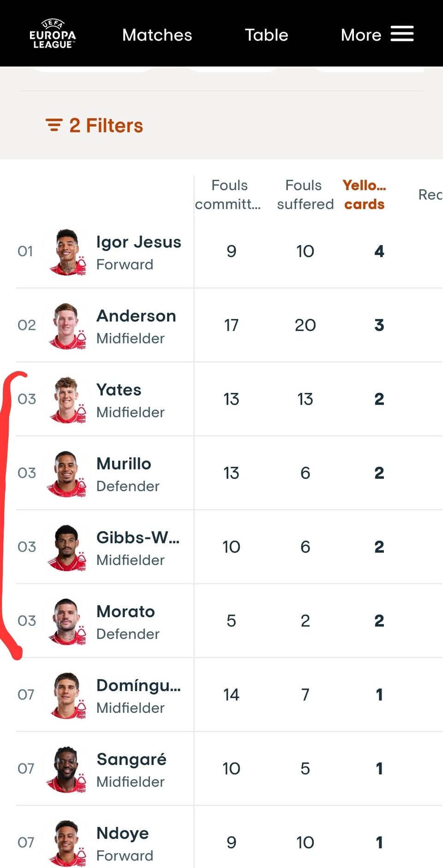Go to the Matches tab

(x=157, y=35)
